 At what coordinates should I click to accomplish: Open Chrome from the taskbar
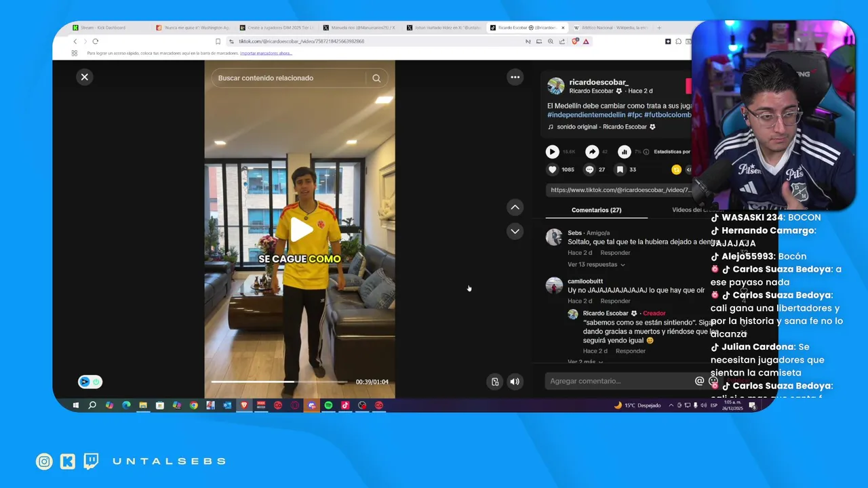[x=193, y=405]
